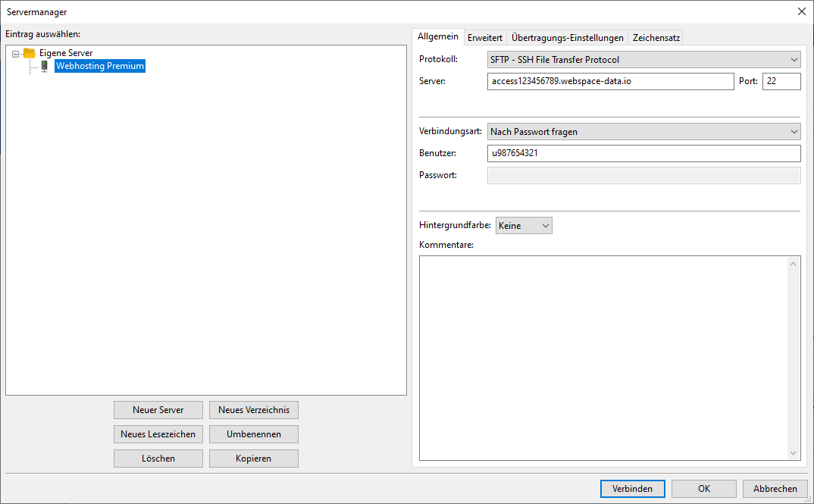Click the Kommentare scrollbar up arrow
Viewport: 814px width, 504px height.
794,264
